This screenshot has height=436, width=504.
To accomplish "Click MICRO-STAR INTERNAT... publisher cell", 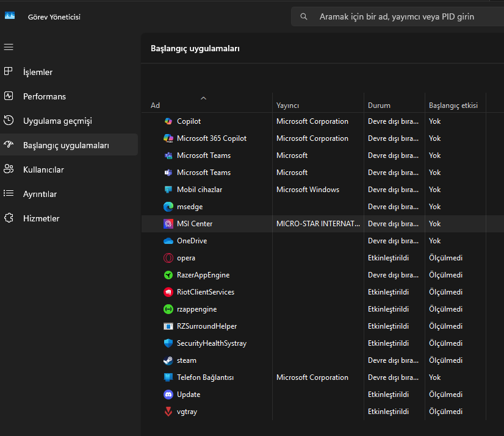I will tap(318, 224).
